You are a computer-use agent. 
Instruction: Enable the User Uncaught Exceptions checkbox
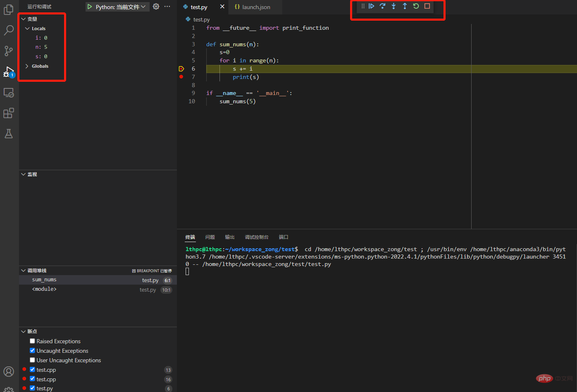tap(32, 360)
